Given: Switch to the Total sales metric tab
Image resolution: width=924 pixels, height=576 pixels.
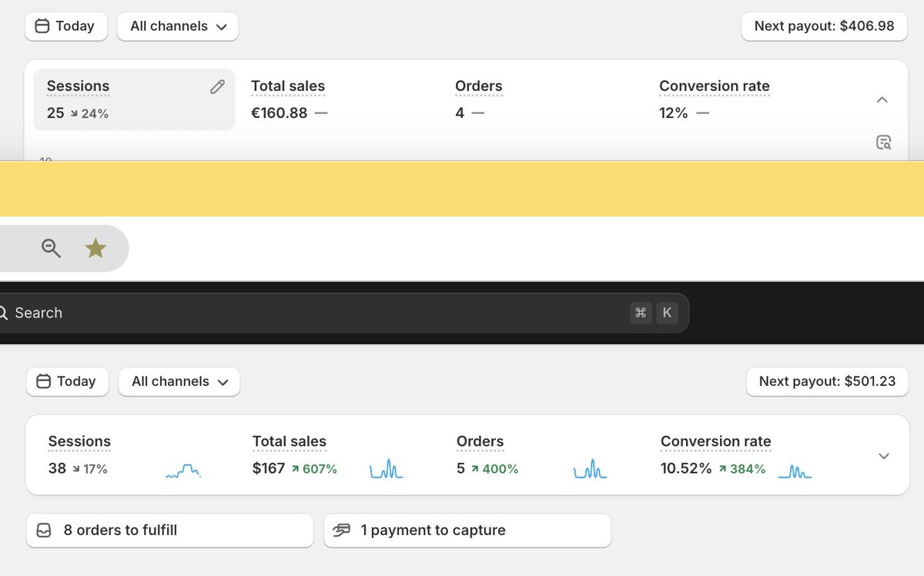Looking at the screenshot, I should tap(287, 85).
